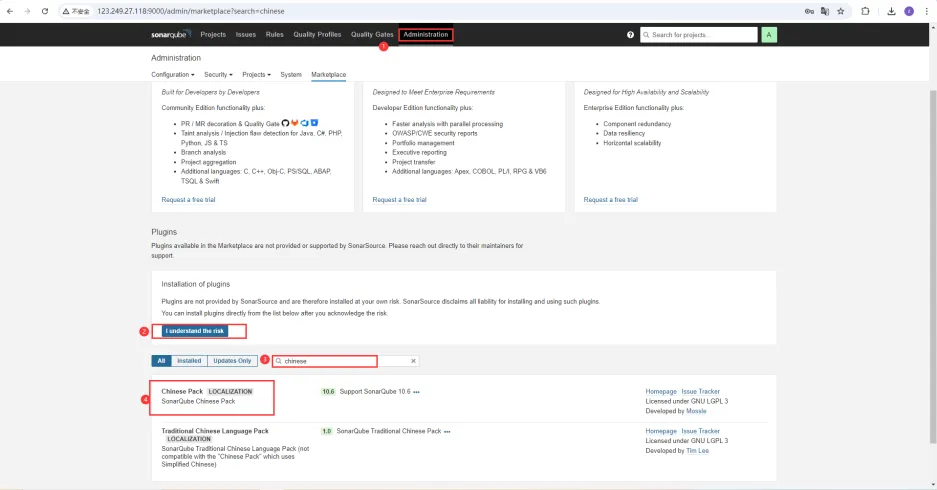Clear the plugin search with X
This screenshot has height=490, width=937.
[413, 361]
